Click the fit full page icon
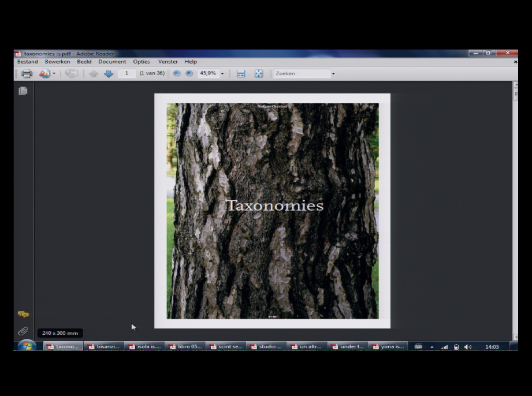This screenshot has height=396, width=532. point(259,73)
